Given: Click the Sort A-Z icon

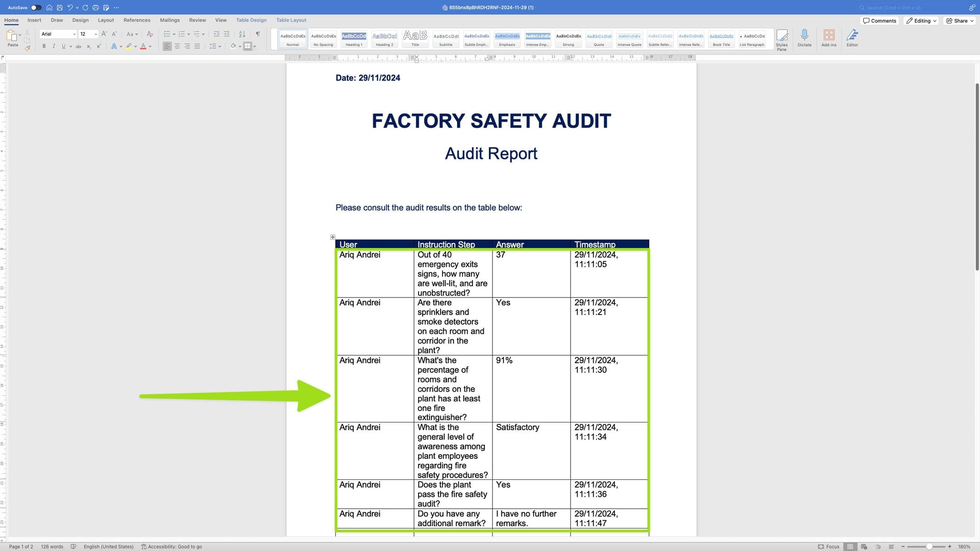Looking at the screenshot, I should [x=242, y=34].
